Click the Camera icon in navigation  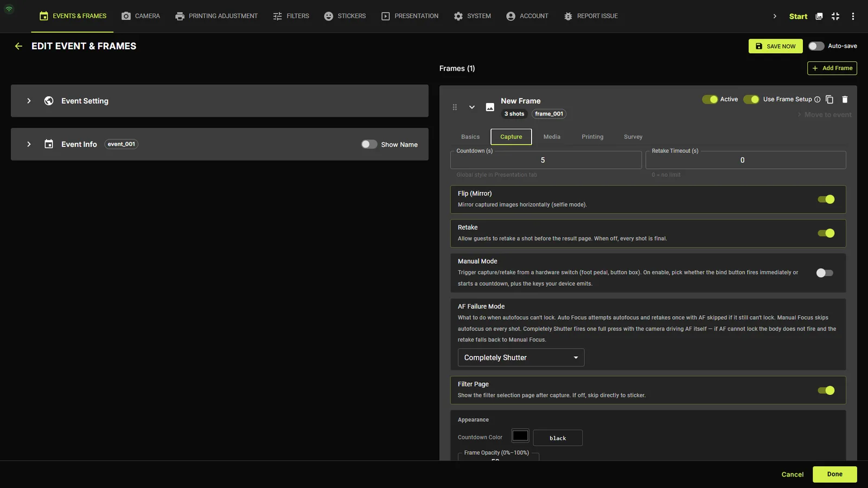tap(126, 16)
